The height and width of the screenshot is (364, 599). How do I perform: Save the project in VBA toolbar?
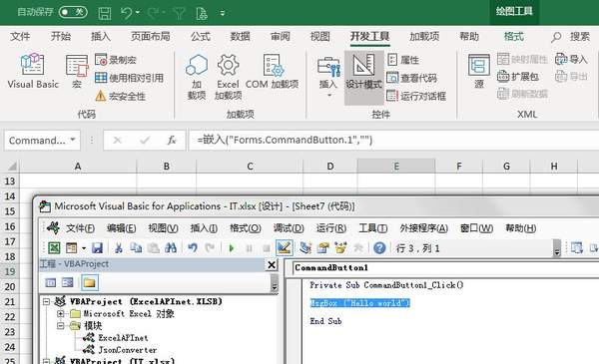click(97, 248)
